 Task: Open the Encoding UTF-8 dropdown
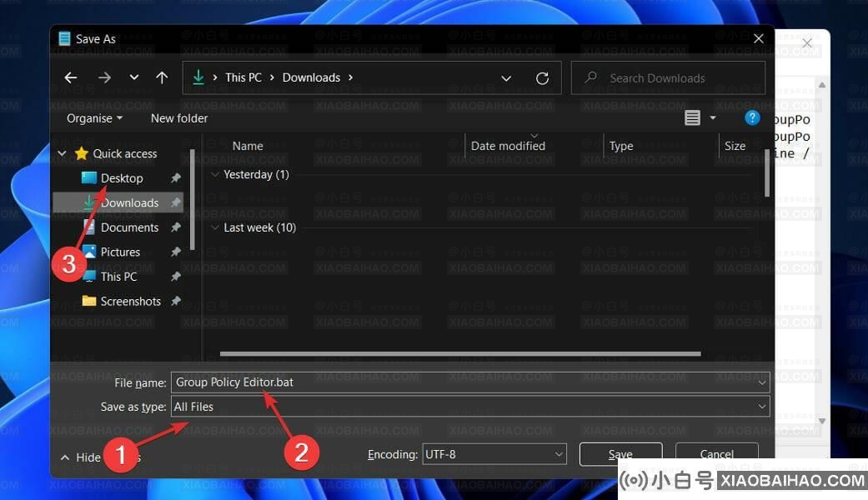494,454
